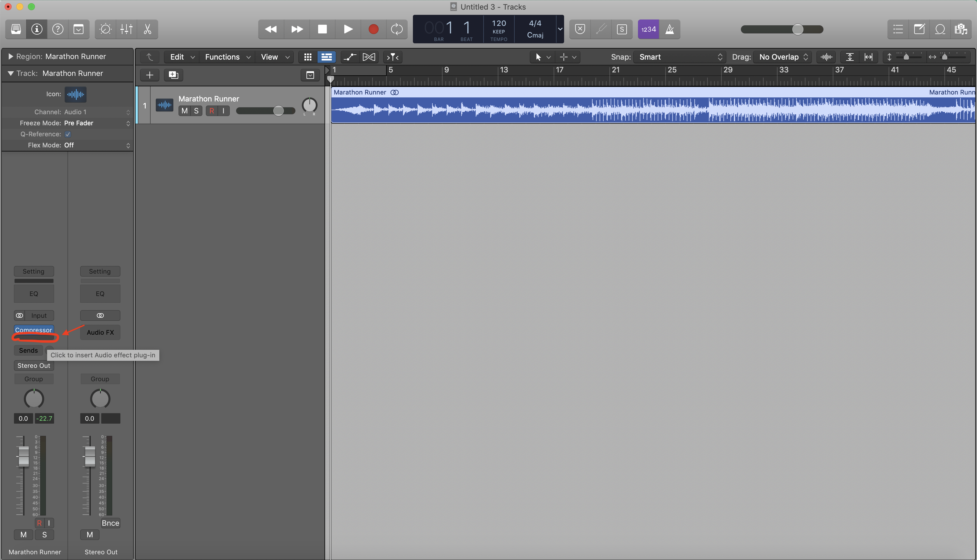
Task: Open the Library panel icon
Action: (16, 29)
